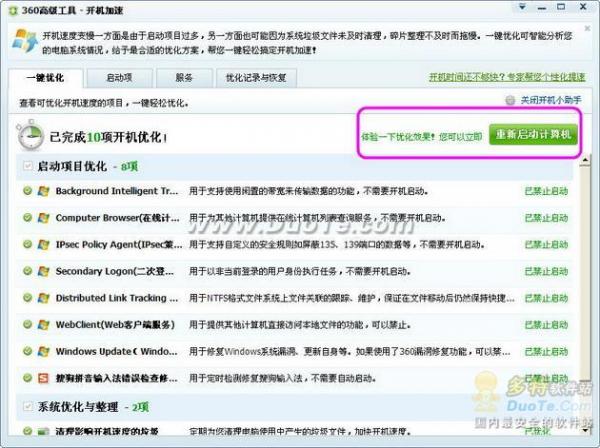Click the Windows icon of Background Intelligent Transfer
Screen dimensions: 600x448
pyautogui.click(x=43, y=191)
